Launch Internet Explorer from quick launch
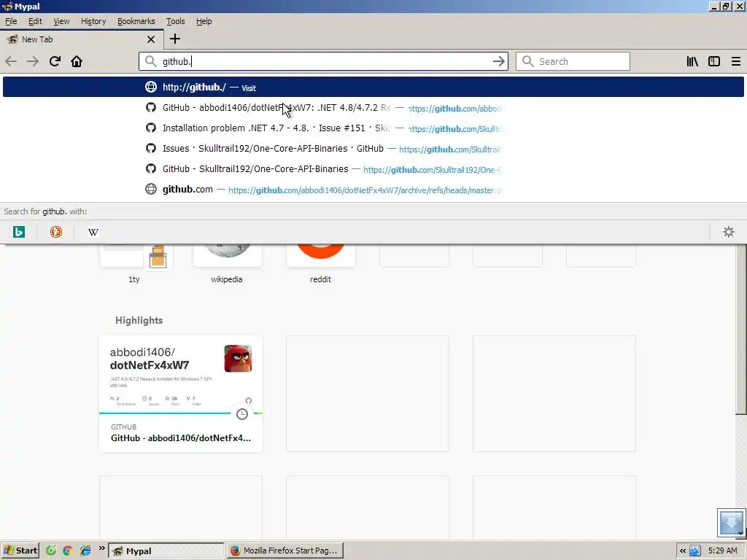Viewport: 747px width, 560px height. 85,551
